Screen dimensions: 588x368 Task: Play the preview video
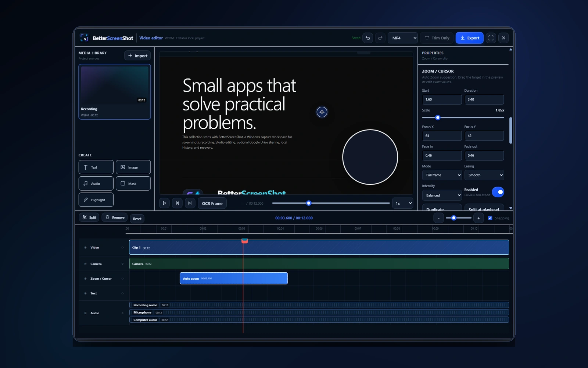coord(164,203)
